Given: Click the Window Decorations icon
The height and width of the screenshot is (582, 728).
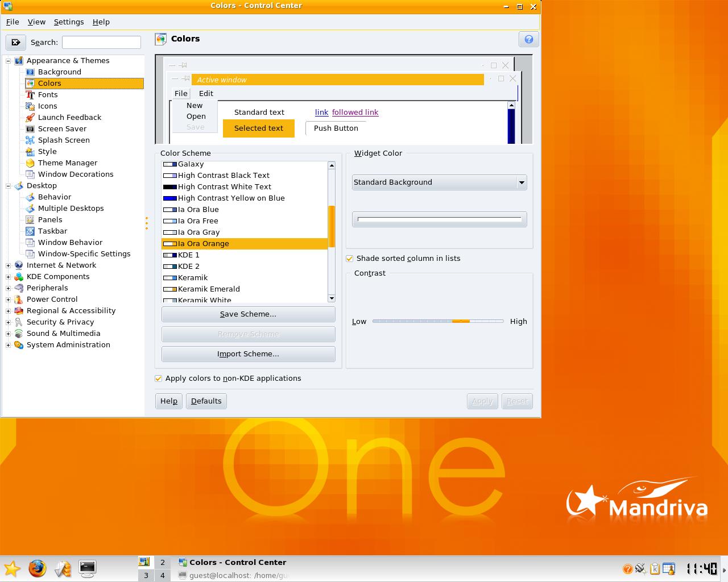Looking at the screenshot, I should click(x=30, y=174).
